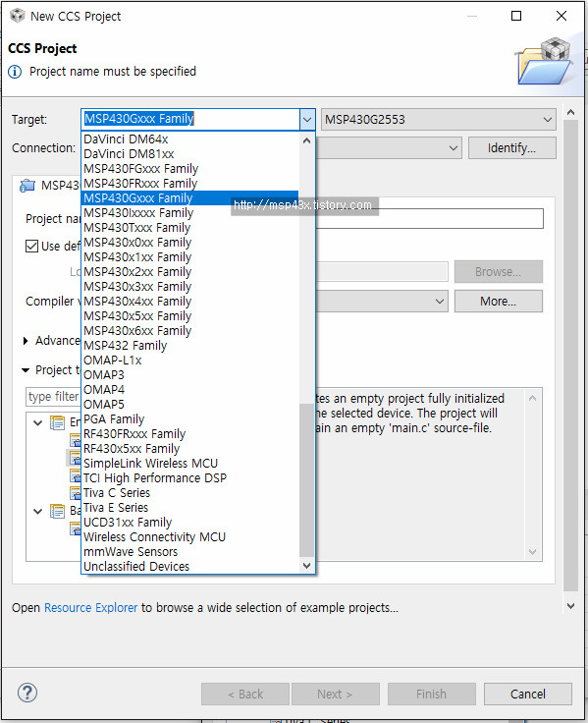
Task: Select MSP430x3xx Family entry
Action: click(x=189, y=287)
